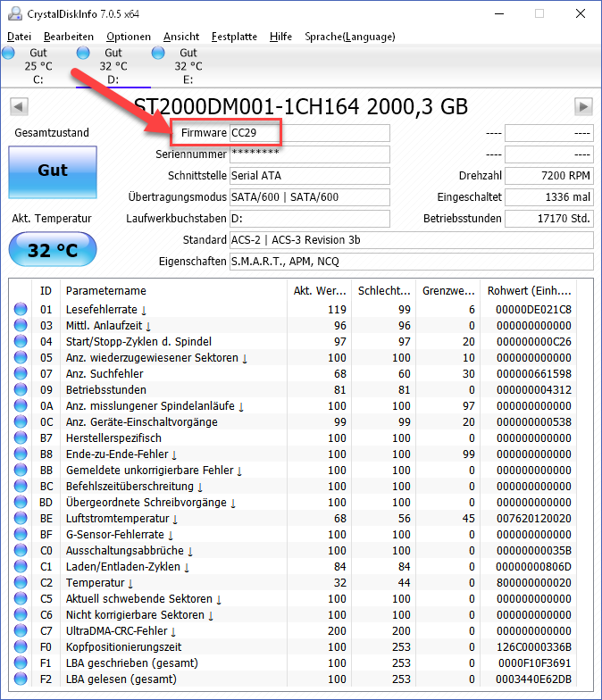Click the Schnittstelle field Serial ATA
This screenshot has height=700, width=602.
tap(309, 176)
